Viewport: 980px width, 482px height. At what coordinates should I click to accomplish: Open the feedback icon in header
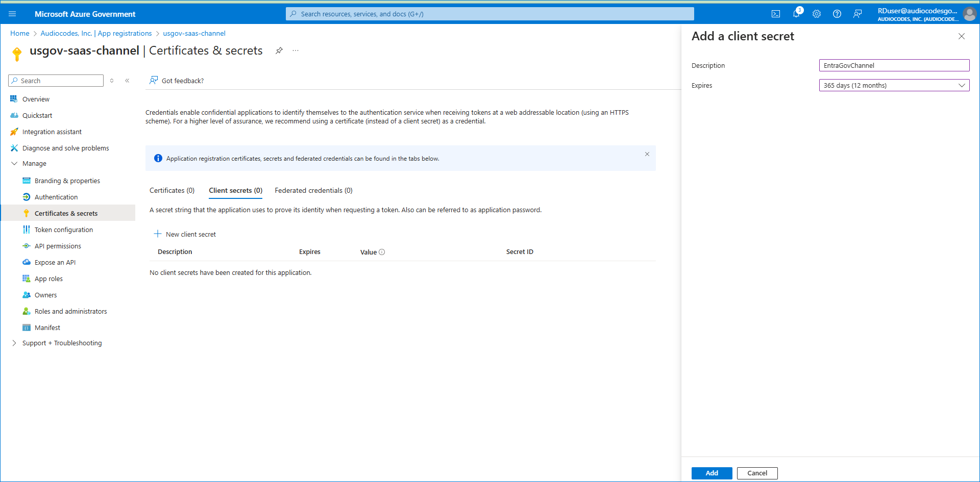[x=857, y=14]
